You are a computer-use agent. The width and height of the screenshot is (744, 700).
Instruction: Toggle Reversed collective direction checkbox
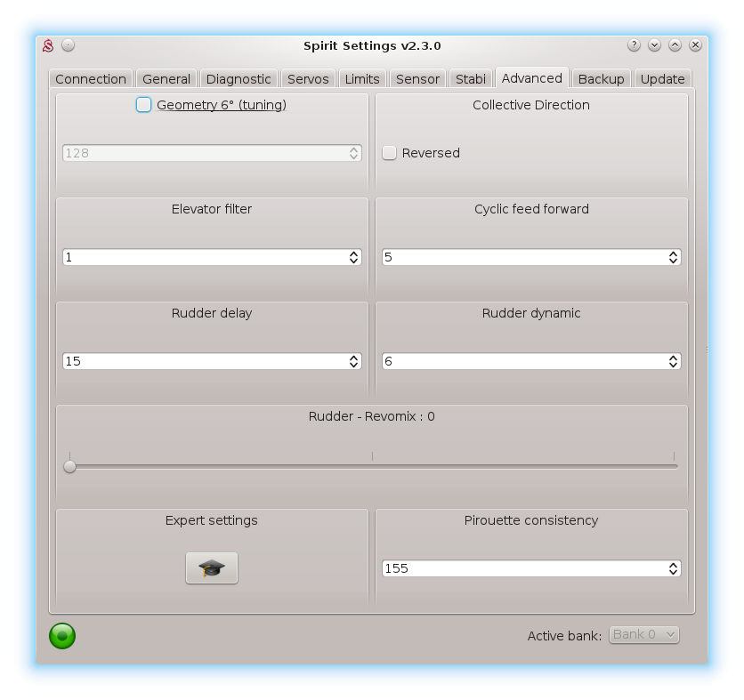point(390,153)
